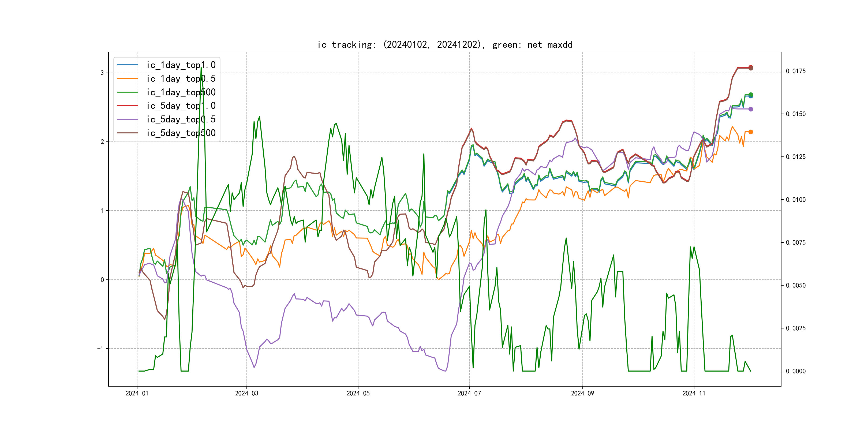Click the 0.0000 right-axis tick label
Viewport: 868px width, 434px height.
click(x=796, y=371)
